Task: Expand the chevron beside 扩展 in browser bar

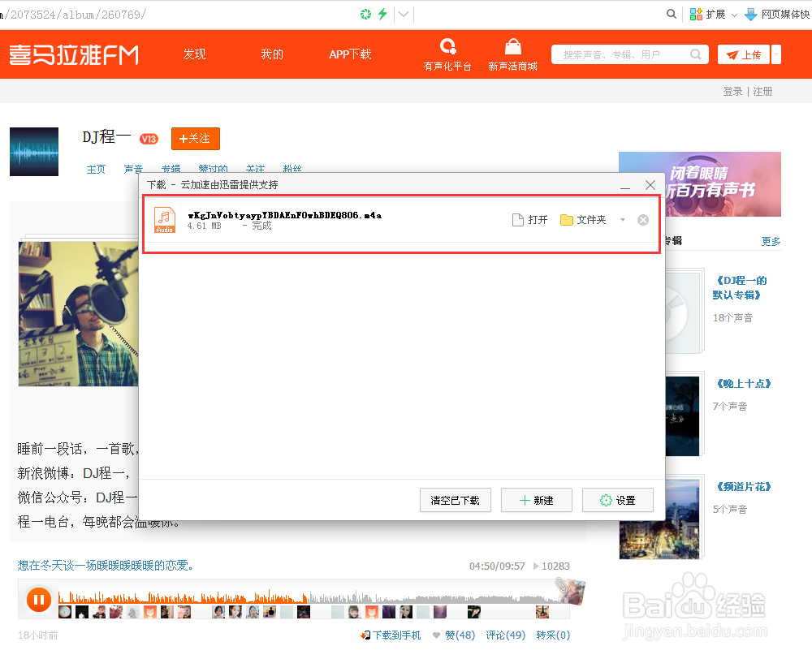Action: 734,15
